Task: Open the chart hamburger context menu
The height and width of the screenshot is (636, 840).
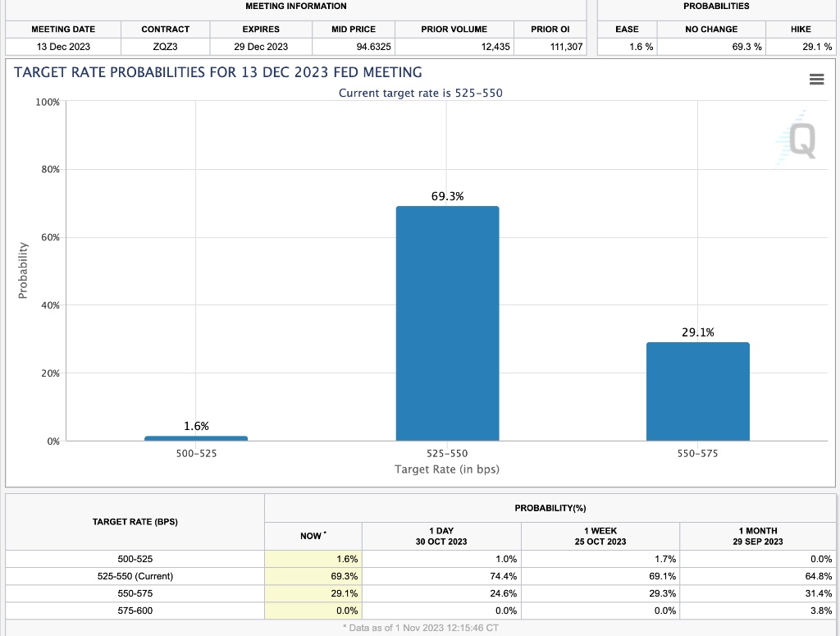Action: pos(815,80)
